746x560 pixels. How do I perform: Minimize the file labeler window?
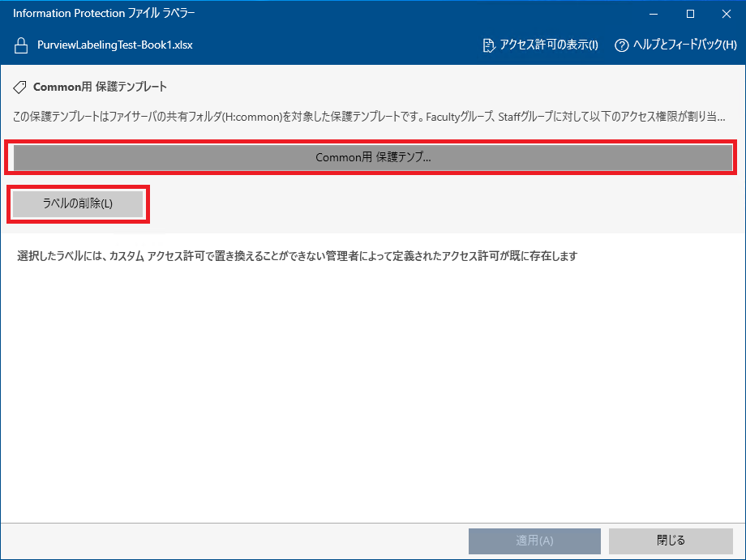coord(654,14)
